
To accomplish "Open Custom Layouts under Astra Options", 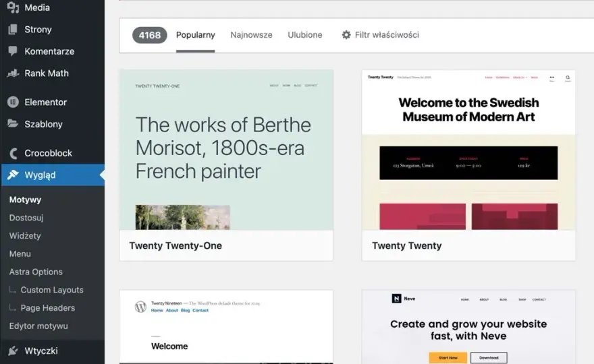I will [x=52, y=290].
